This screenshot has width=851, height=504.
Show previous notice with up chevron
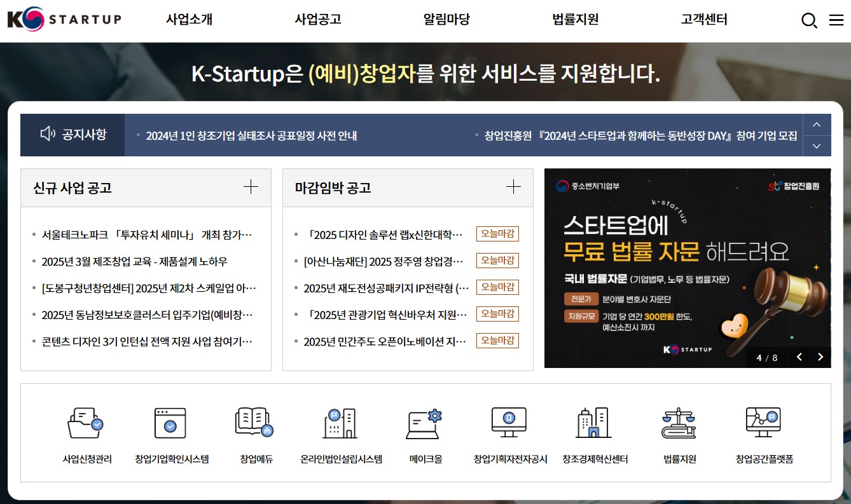coord(817,125)
